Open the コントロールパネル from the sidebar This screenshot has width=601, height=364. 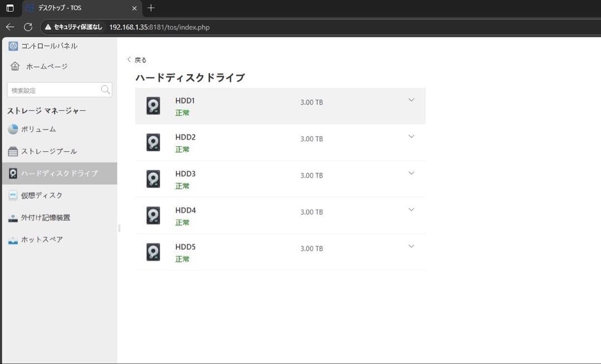(x=13, y=46)
